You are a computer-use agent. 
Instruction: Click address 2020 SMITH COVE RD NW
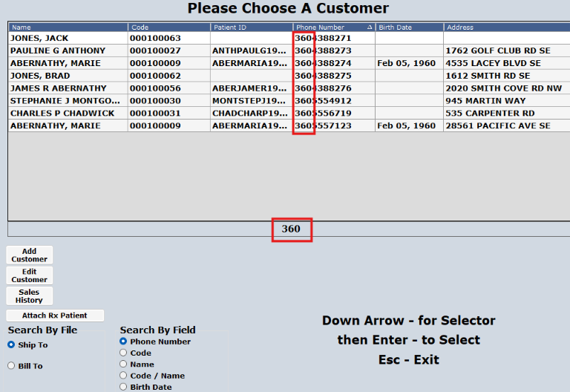click(x=504, y=88)
